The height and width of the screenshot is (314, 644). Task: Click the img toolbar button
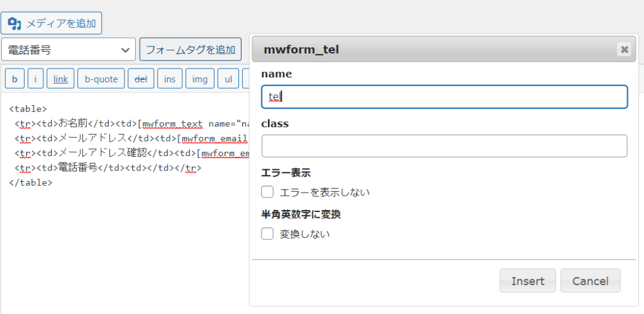coord(200,79)
